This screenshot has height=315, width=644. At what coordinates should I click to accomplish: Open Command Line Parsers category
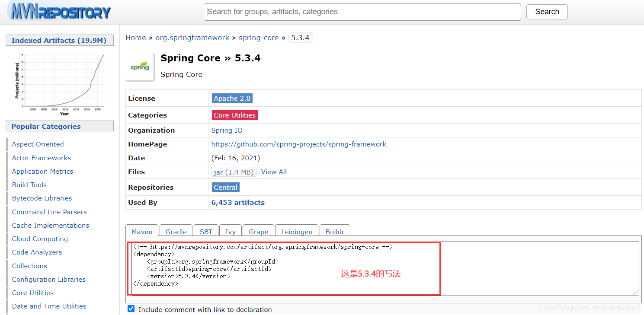[x=49, y=212]
